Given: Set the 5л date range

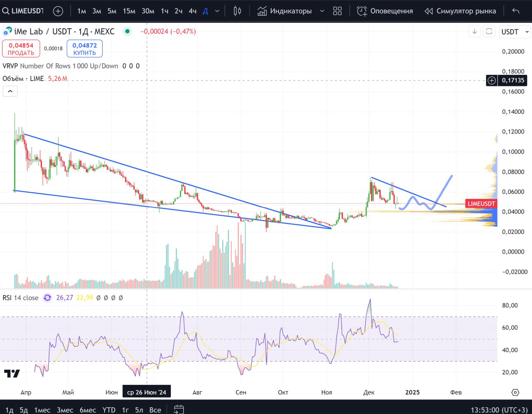Looking at the screenshot, I should (x=139, y=410).
